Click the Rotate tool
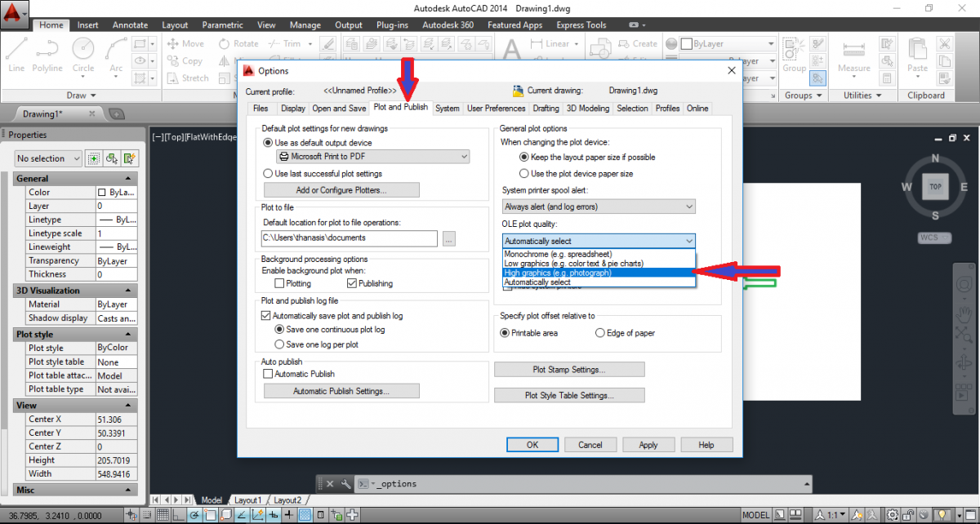The height and width of the screenshot is (524, 980). click(x=238, y=44)
